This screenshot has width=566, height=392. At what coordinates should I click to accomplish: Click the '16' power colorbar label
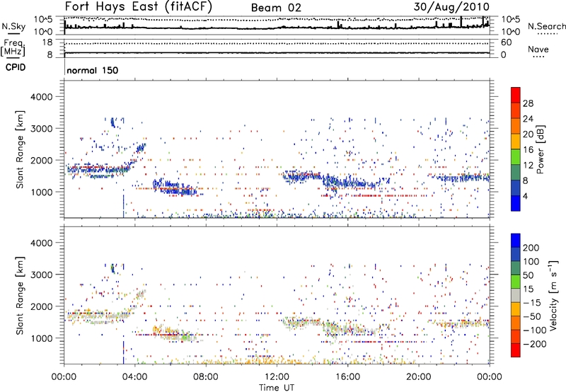point(528,150)
